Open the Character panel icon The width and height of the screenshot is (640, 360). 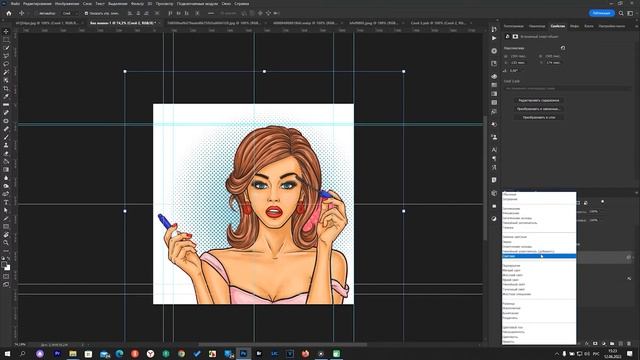point(494,150)
